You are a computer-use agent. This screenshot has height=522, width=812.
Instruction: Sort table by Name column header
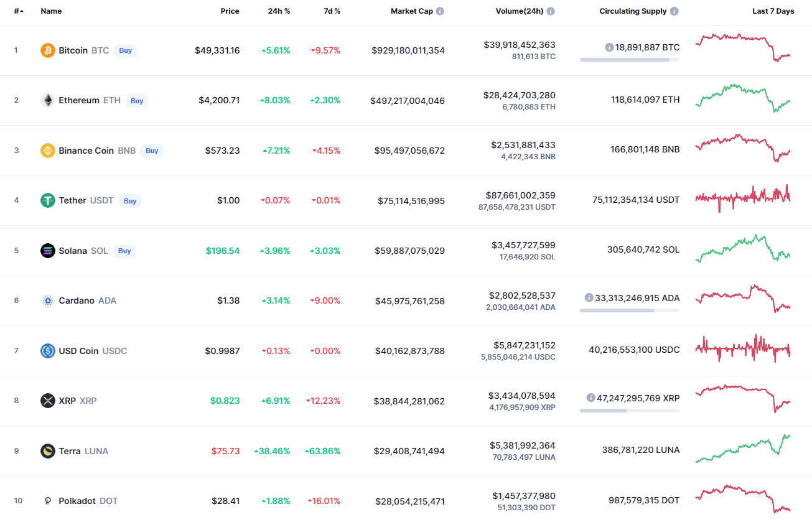[51, 11]
